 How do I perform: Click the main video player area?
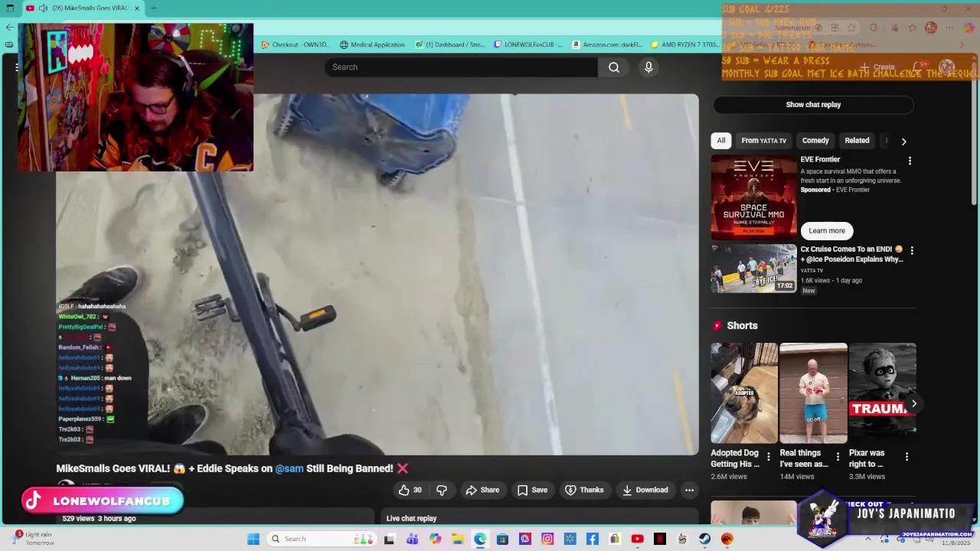[377, 275]
